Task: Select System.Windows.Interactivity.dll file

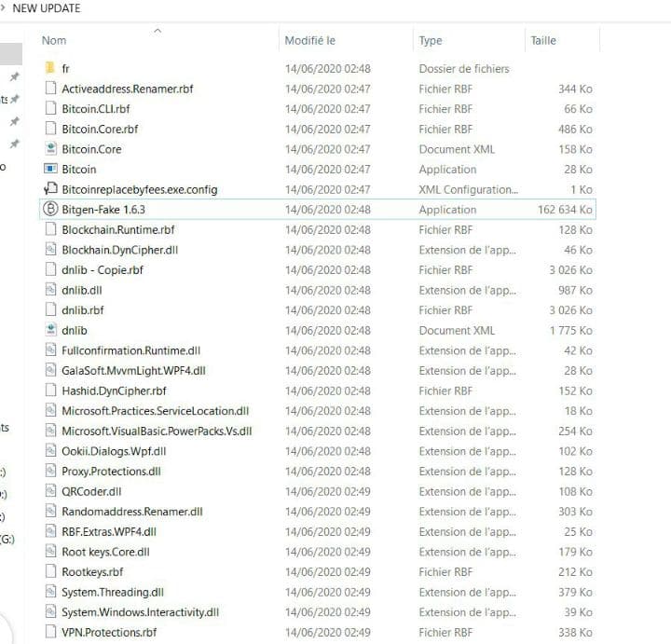Action: click(x=140, y=612)
